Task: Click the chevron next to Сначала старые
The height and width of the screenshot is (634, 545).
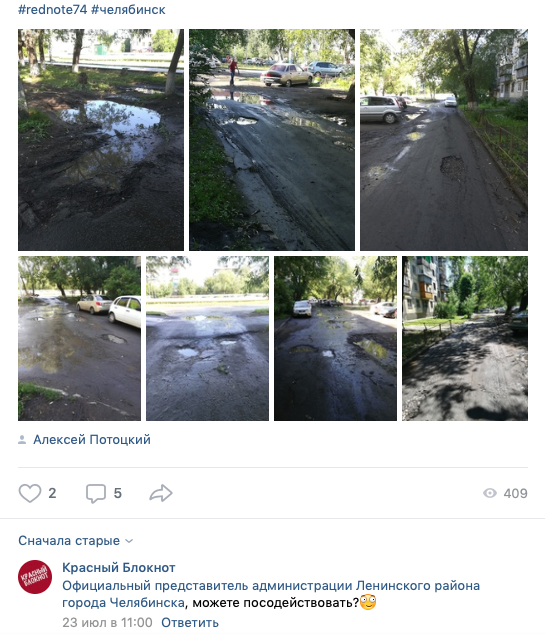Action: click(x=129, y=541)
